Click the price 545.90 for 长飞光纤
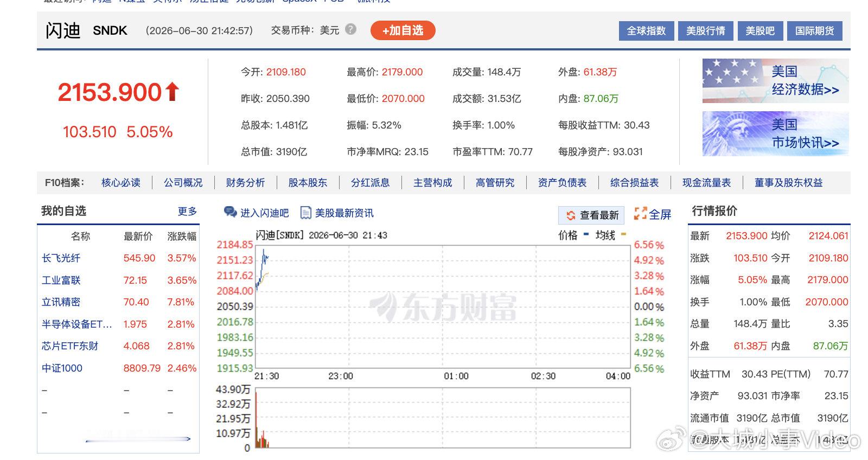 pos(139,258)
